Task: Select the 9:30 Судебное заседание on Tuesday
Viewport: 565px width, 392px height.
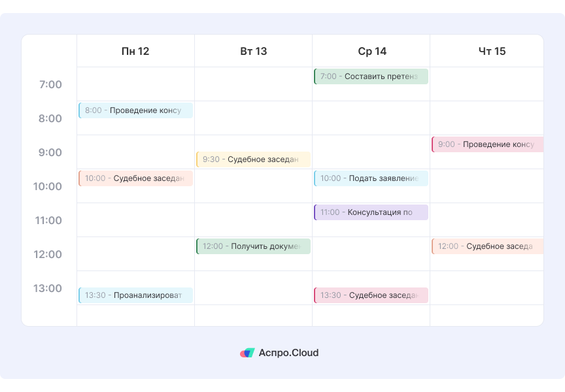Action: pyautogui.click(x=253, y=159)
